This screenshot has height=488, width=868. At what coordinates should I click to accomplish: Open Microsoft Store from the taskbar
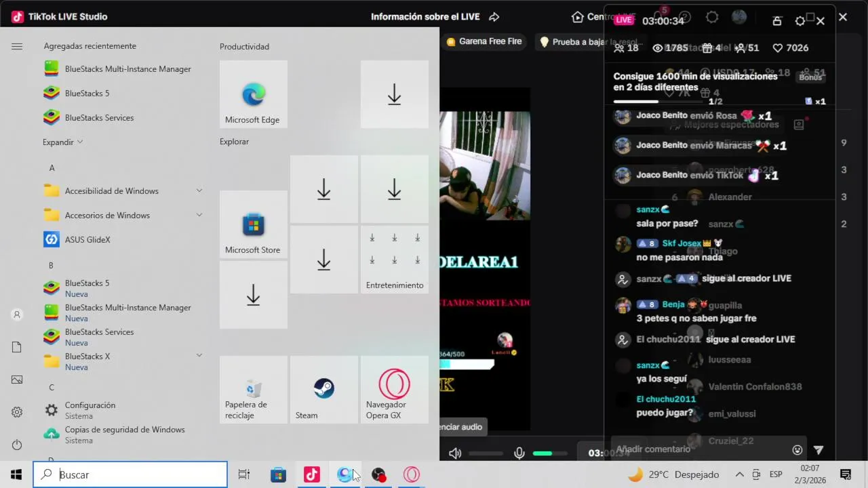pos(278,474)
